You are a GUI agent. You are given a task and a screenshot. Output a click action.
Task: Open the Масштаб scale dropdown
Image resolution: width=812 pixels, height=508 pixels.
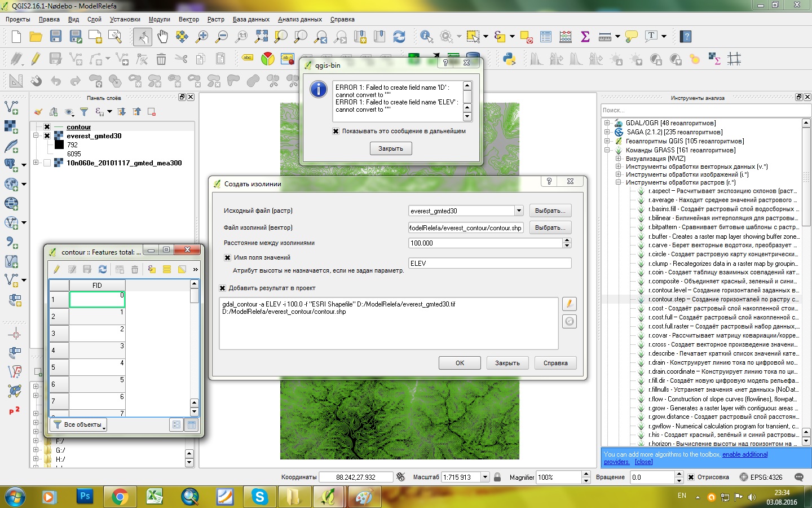(x=484, y=477)
